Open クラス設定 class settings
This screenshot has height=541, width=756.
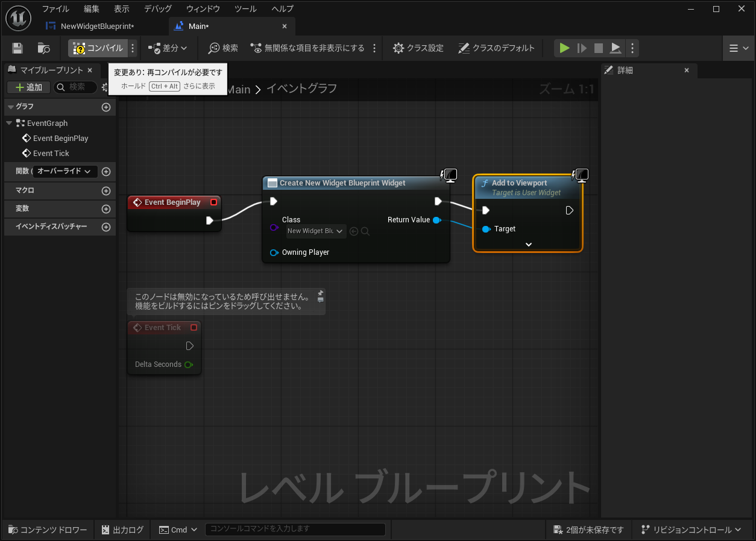coord(418,48)
